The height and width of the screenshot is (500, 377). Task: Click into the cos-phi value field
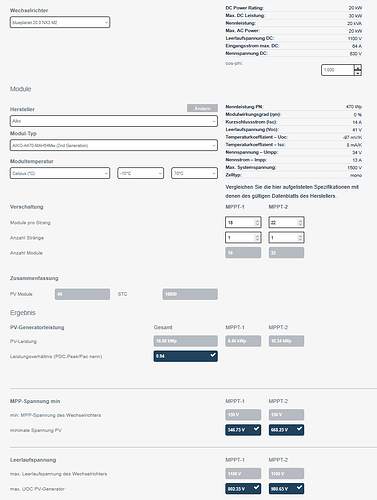[337, 70]
